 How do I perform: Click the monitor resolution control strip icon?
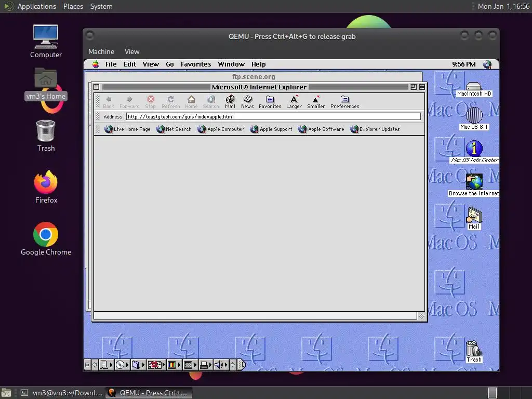(190, 365)
